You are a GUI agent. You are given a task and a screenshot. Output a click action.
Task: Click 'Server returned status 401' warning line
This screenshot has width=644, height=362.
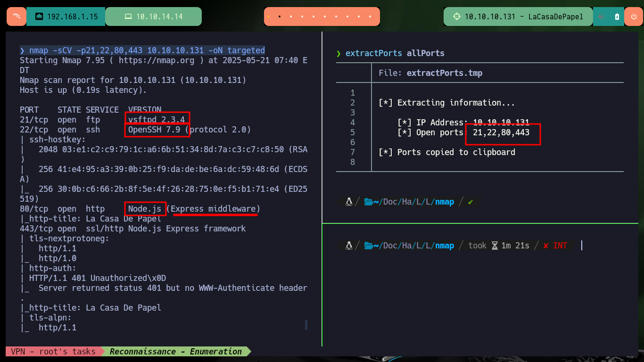point(164,288)
